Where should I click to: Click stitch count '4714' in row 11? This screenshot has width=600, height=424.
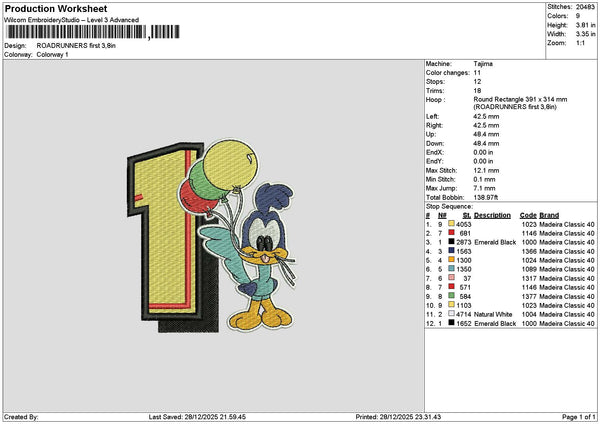[x=463, y=314]
